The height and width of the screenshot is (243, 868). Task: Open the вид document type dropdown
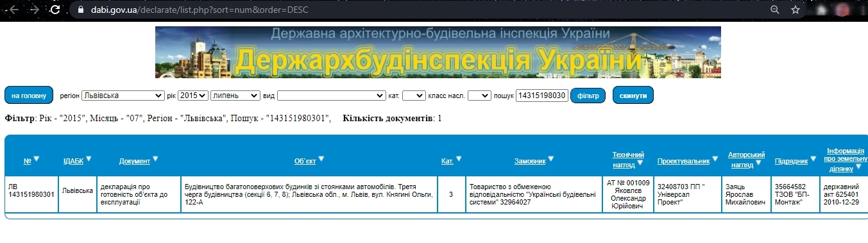(331, 96)
